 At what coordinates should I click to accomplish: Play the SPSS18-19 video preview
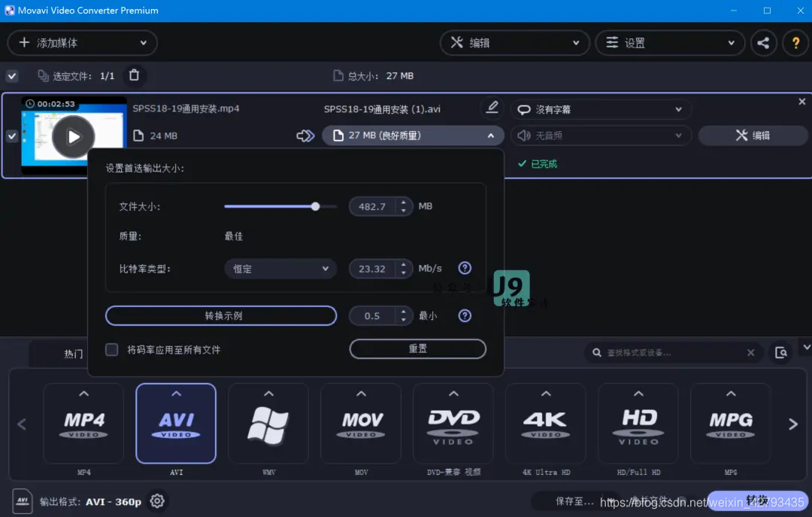73,136
